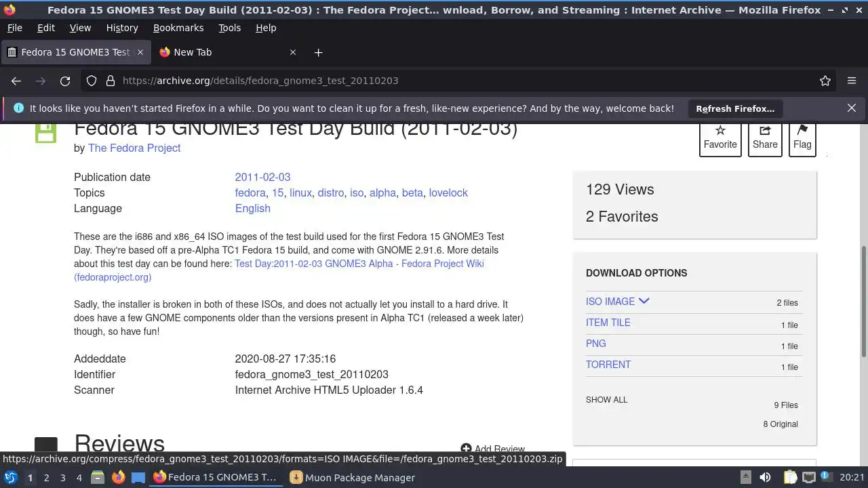Open clipboard manager tray icon
The image size is (868, 488).
pos(790,478)
